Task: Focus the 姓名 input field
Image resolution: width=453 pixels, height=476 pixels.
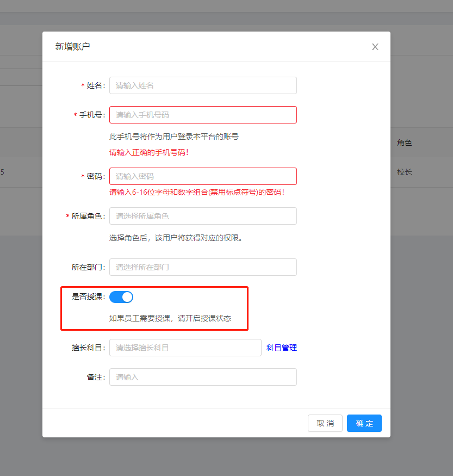Action: [203, 85]
